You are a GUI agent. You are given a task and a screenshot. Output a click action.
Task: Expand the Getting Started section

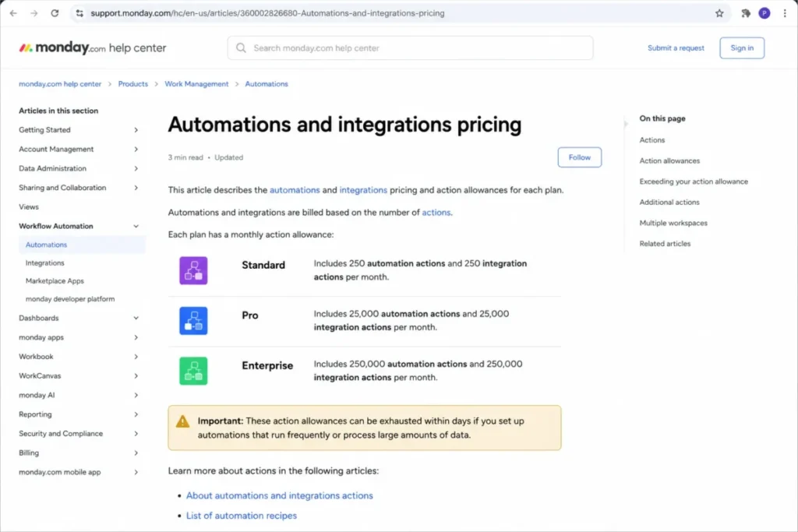point(136,130)
